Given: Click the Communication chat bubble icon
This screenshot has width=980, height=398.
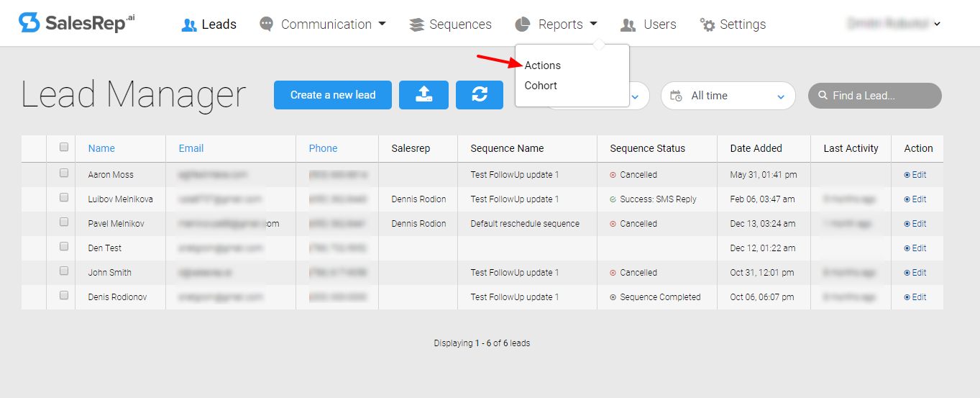Looking at the screenshot, I should 267,24.
